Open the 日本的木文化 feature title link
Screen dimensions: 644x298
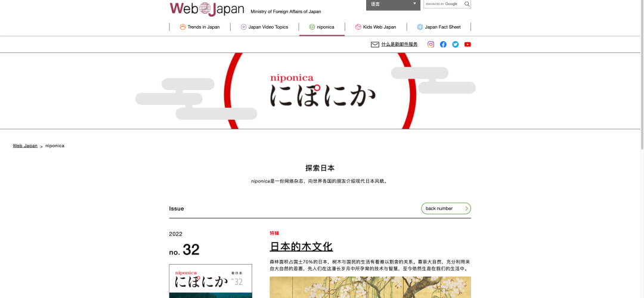click(301, 247)
